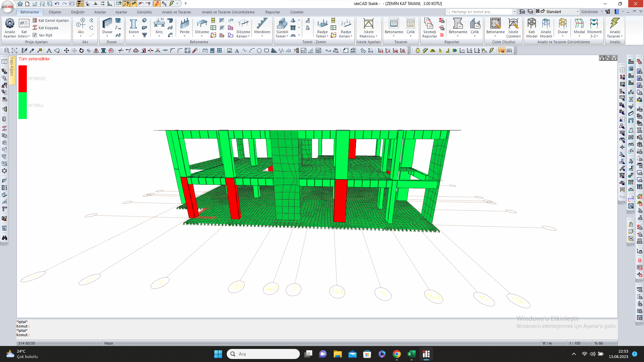Switch to the Değiştir ribbon tab

[78, 12]
